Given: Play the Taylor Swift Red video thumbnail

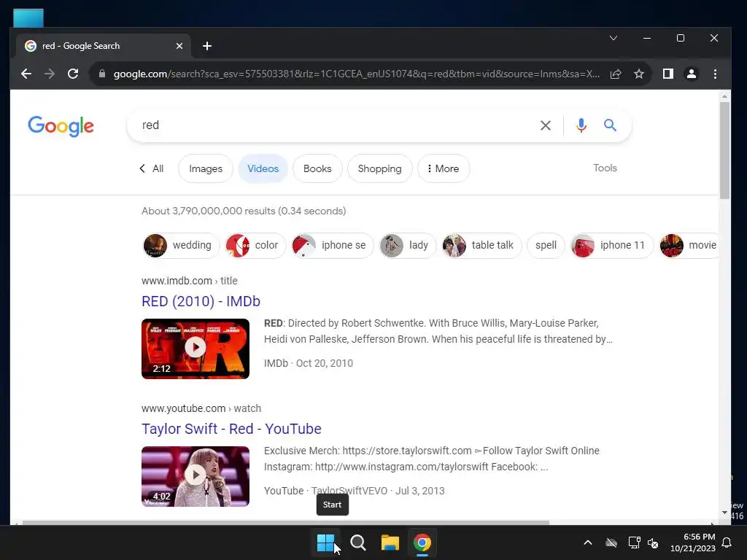Looking at the screenshot, I should pos(196,476).
